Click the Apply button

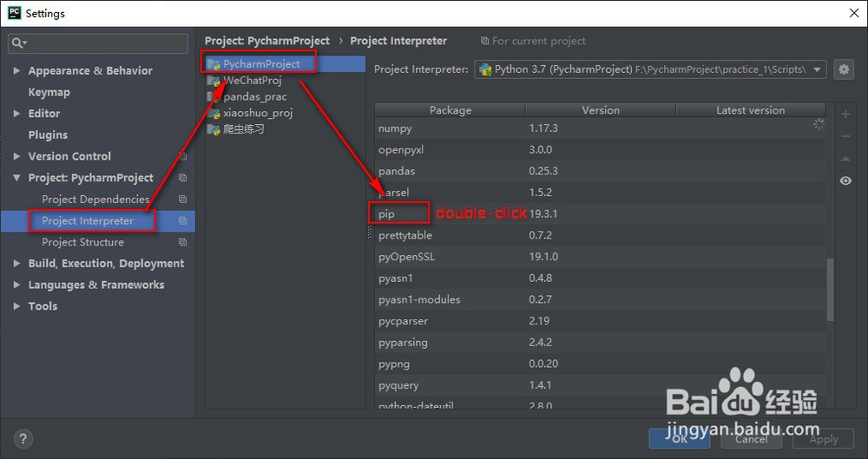tap(824, 439)
